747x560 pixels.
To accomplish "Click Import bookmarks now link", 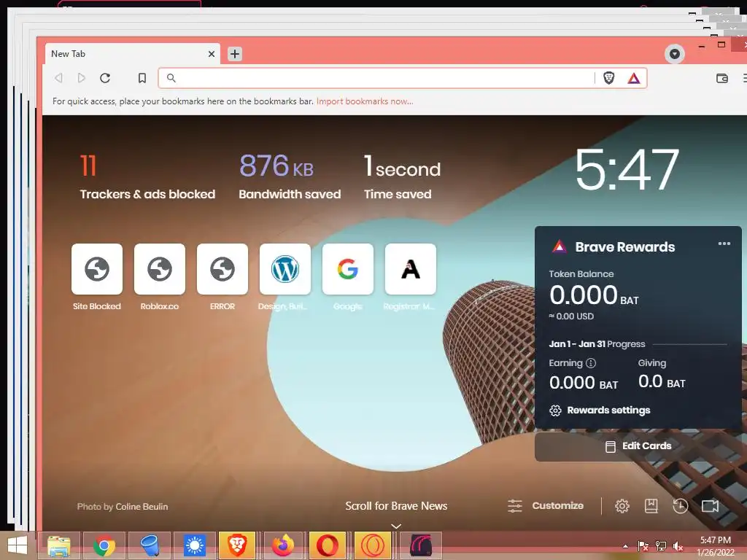I will 365,101.
